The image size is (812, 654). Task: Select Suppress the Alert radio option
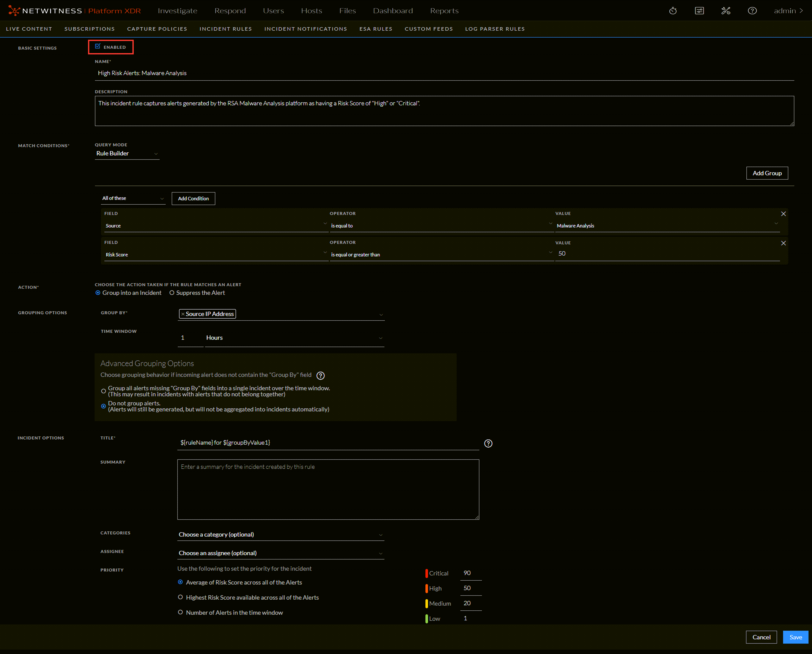[x=172, y=293]
